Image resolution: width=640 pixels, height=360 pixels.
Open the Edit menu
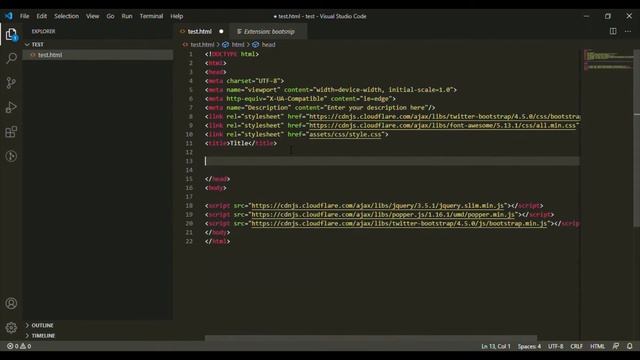(x=42, y=16)
